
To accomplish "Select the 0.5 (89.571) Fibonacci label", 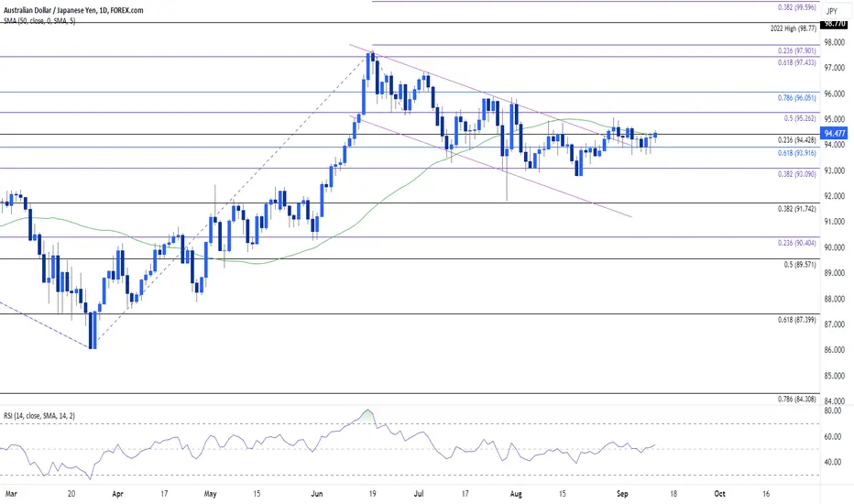I will (800, 265).
